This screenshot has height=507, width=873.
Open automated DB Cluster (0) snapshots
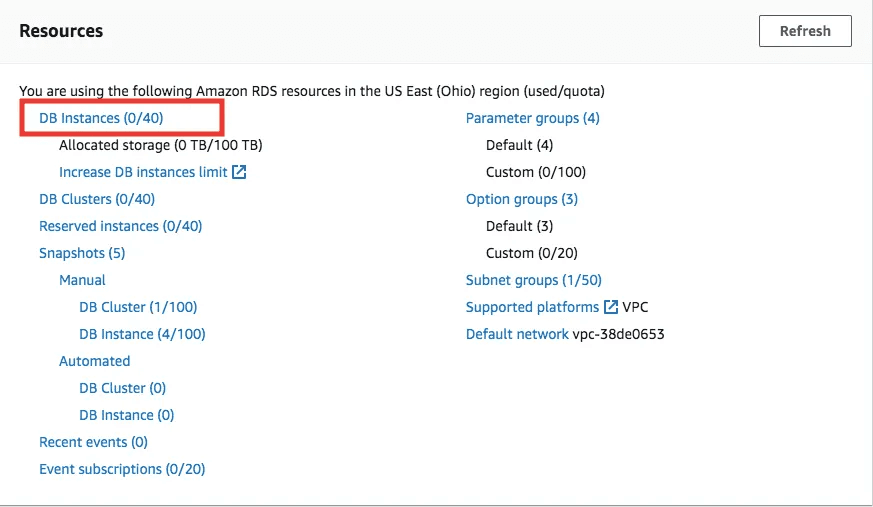tap(122, 388)
